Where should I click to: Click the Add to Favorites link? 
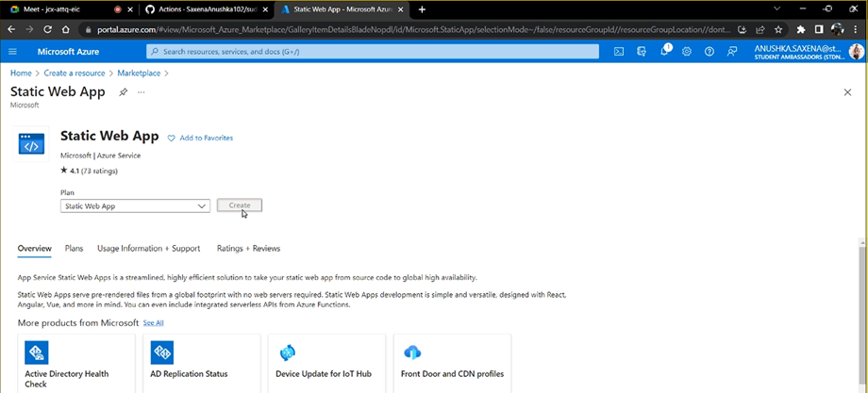click(x=207, y=139)
